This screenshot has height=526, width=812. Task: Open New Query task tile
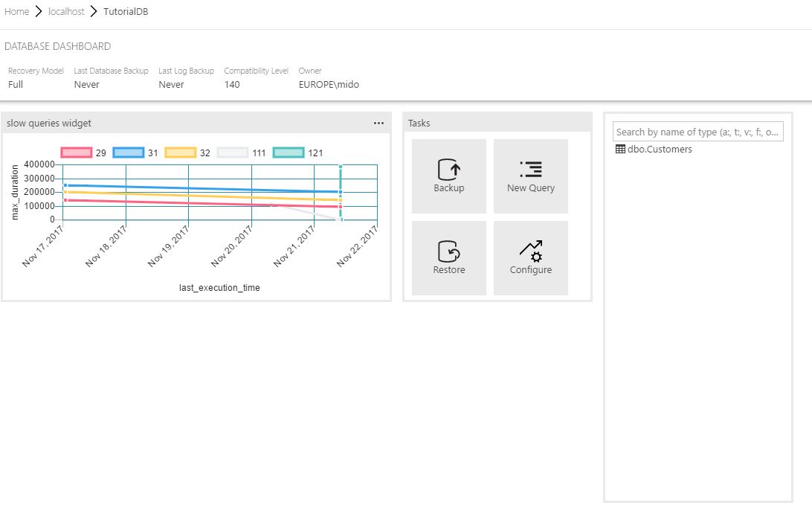pos(530,176)
